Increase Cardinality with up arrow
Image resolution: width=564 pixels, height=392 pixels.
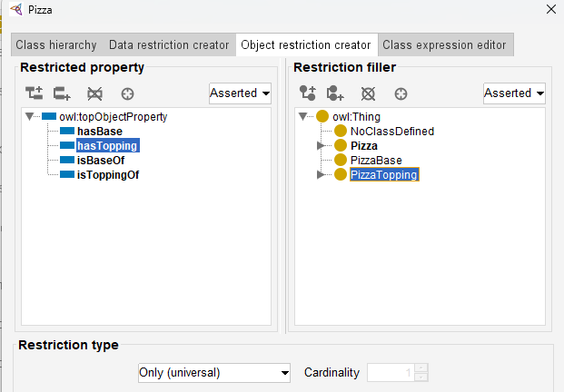421,367
